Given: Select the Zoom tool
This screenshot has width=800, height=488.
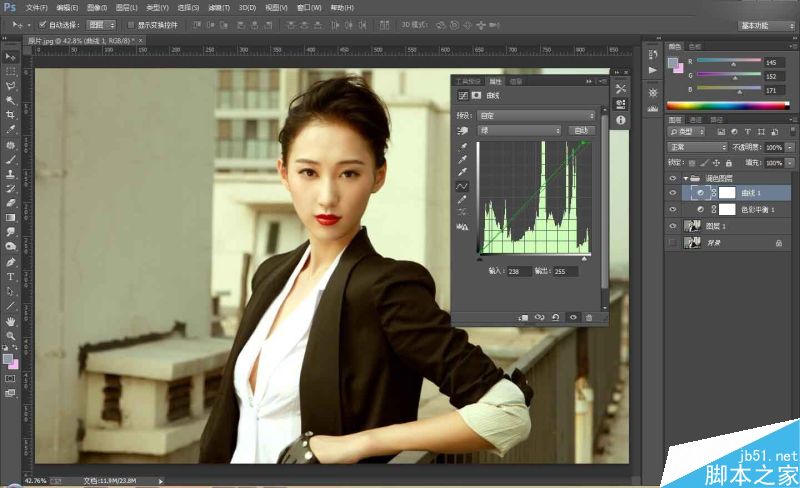Looking at the screenshot, I should tap(10, 335).
